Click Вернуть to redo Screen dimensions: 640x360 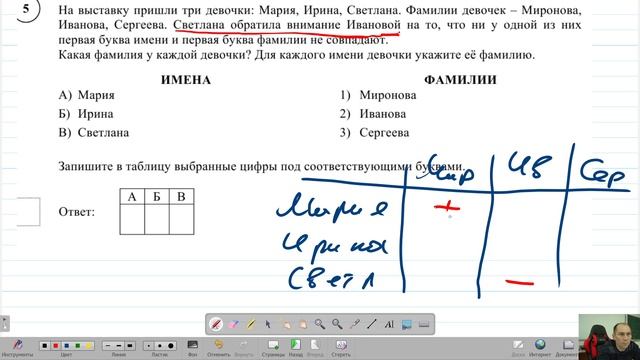coord(244,348)
